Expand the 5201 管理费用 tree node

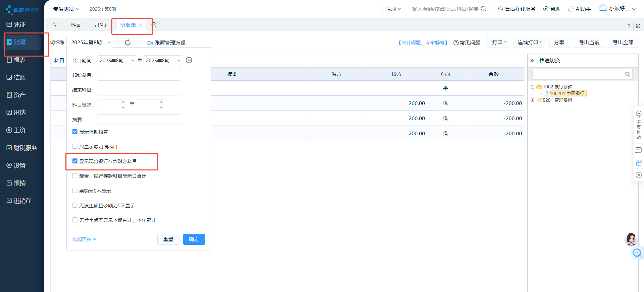[533, 100]
